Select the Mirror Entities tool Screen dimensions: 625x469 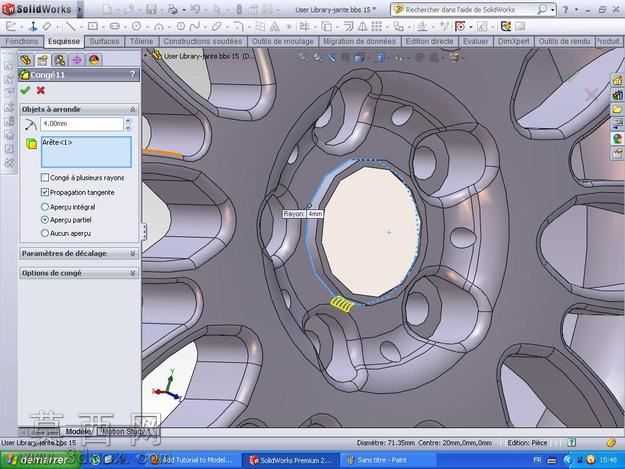pos(363,27)
